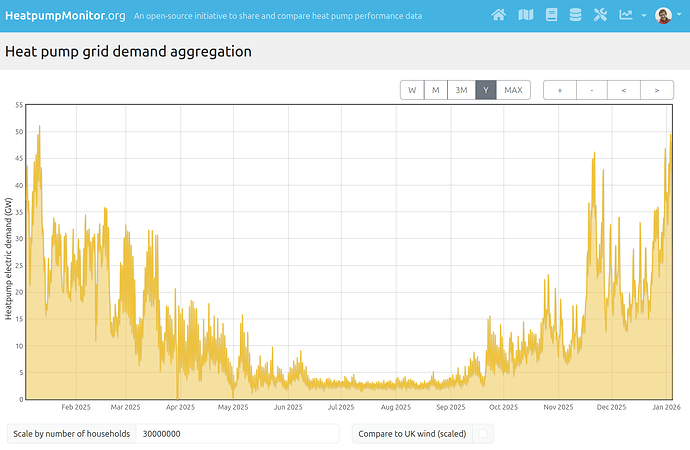Screen dimensions: 690x450
Task: Open the wrench and screwdriver tools icon
Action: [600, 15]
